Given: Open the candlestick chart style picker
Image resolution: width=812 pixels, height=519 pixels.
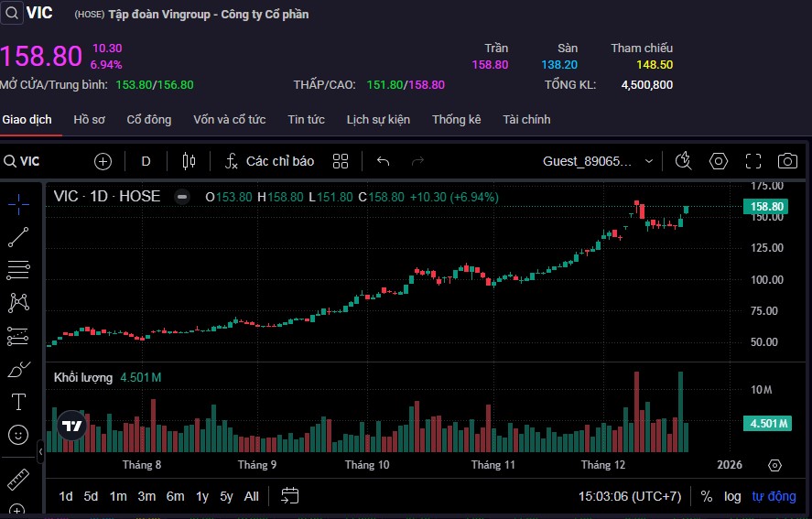Looking at the screenshot, I should tap(189, 161).
